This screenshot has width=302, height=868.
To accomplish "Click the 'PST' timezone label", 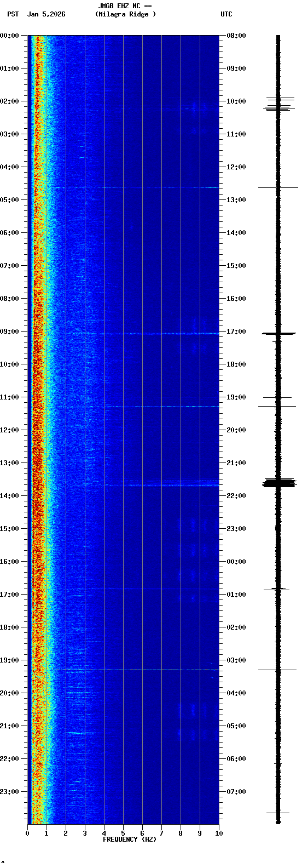I will [13, 14].
